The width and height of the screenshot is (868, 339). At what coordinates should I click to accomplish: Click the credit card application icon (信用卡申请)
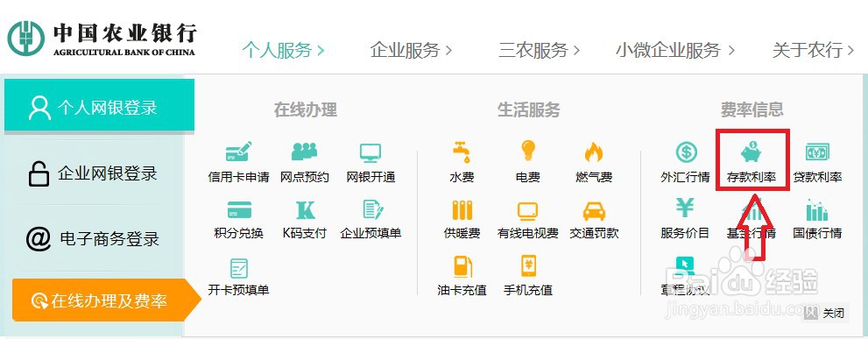click(238, 152)
